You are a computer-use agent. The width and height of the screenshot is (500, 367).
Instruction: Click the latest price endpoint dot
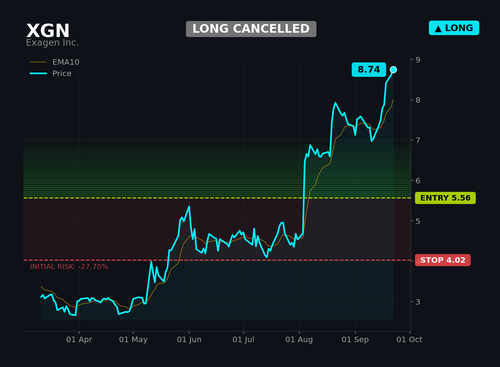coord(393,70)
